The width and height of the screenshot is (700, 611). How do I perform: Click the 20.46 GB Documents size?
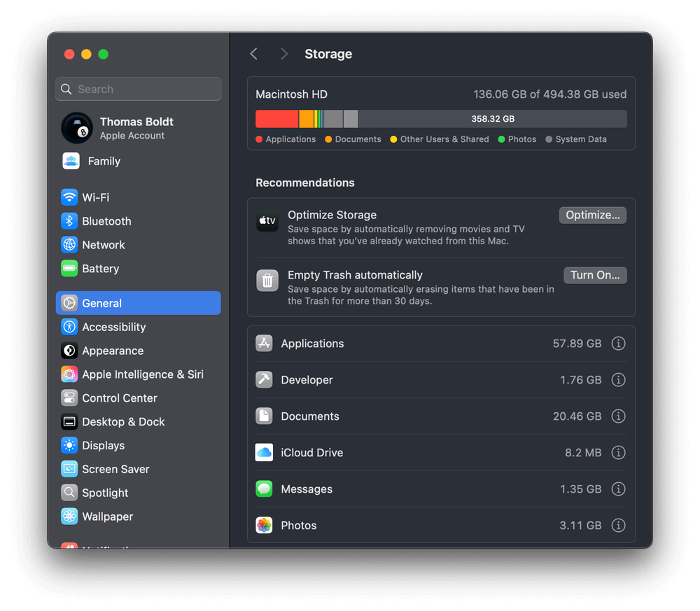pyautogui.click(x=577, y=416)
